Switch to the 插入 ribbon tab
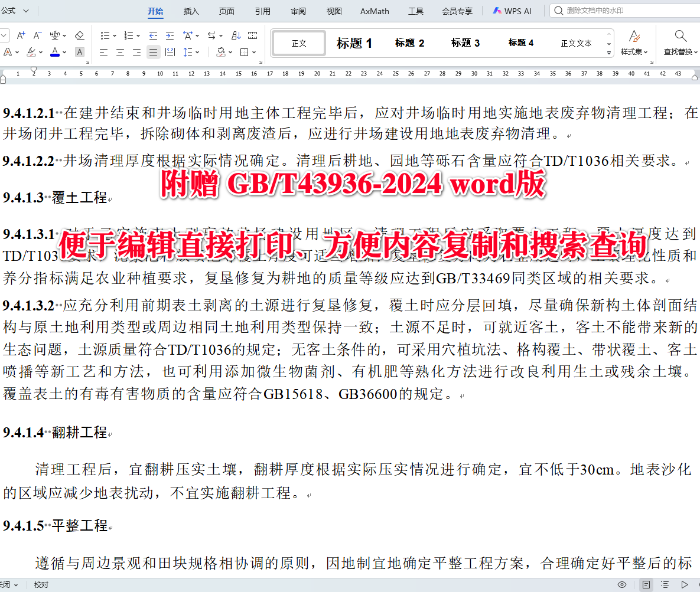This screenshot has width=700, height=592. pos(191,10)
